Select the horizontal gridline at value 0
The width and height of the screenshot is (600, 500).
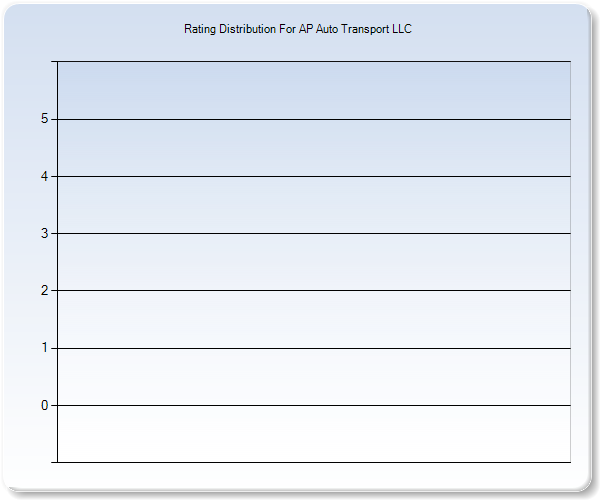point(314,405)
